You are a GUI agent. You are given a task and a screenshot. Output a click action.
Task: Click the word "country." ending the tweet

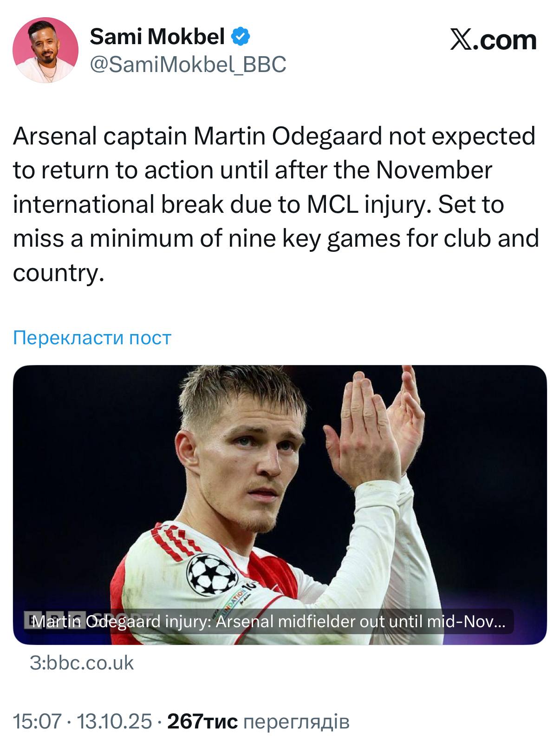tap(58, 273)
